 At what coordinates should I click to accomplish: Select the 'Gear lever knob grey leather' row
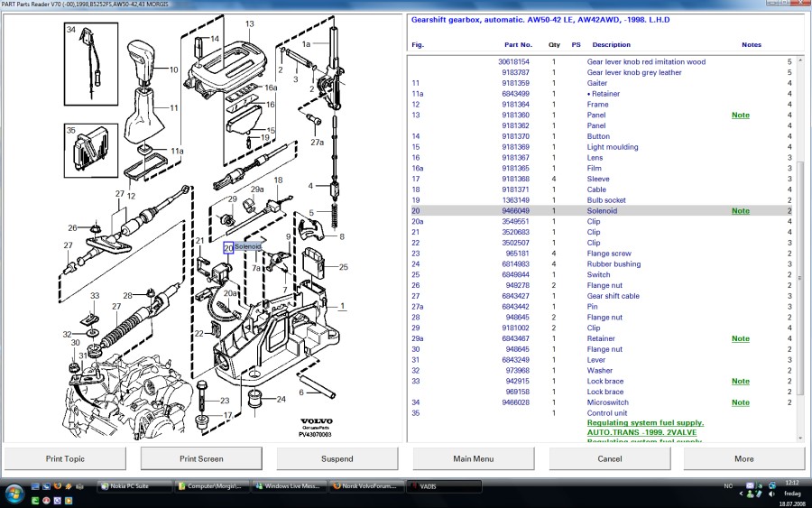click(x=601, y=72)
